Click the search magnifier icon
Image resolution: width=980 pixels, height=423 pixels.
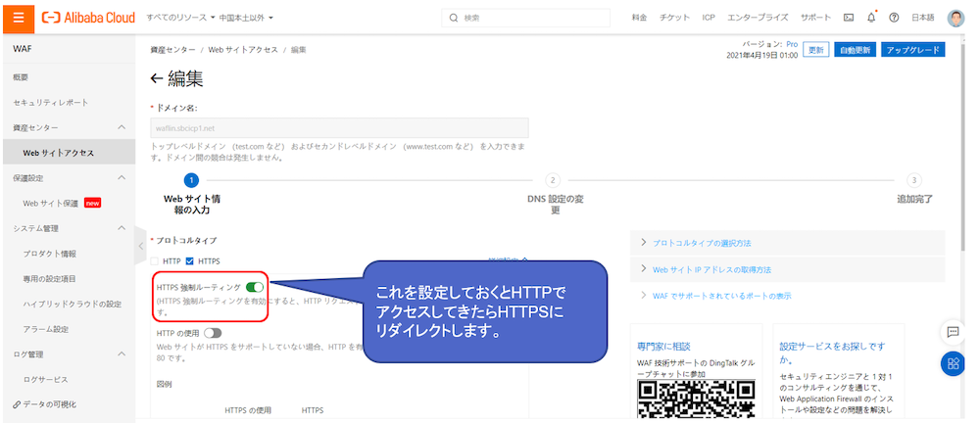453,19
